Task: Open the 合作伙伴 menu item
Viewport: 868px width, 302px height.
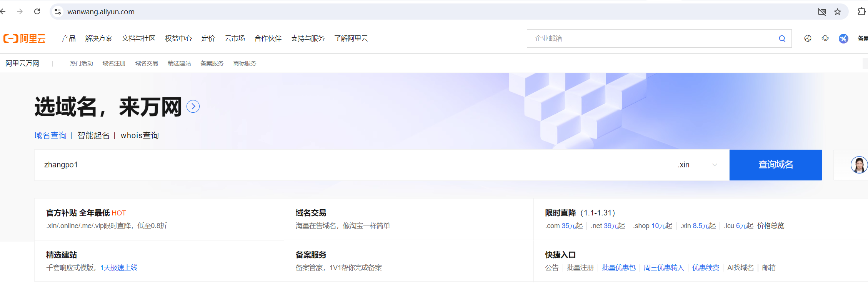Action: point(268,38)
